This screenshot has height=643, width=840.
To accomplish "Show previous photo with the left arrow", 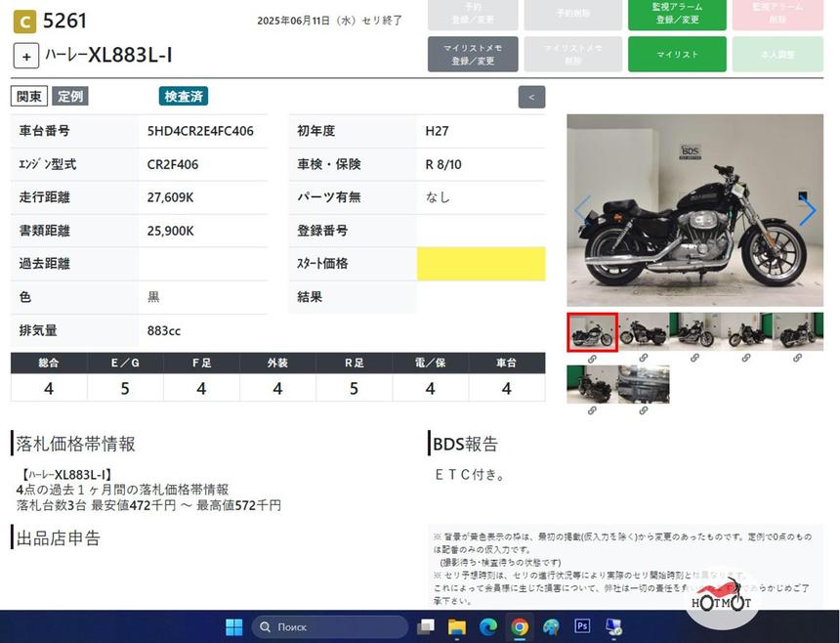I will 582,211.
